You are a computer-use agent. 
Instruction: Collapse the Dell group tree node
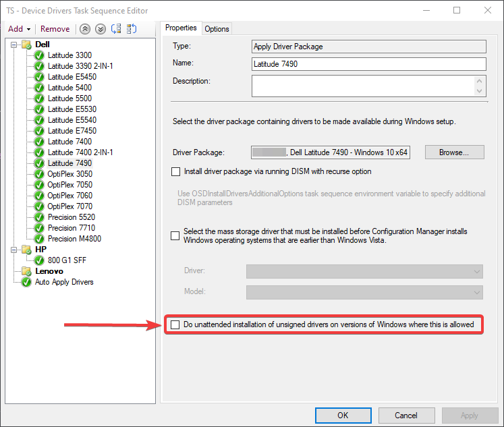click(13, 45)
